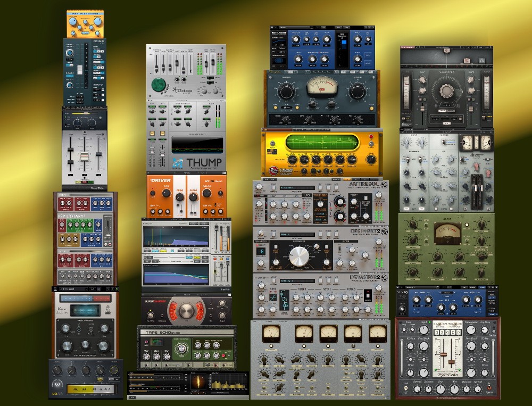Click the blue-green display on the Valve Exciter
Image resolution: width=532 pixels, height=406 pixels.
point(85,311)
